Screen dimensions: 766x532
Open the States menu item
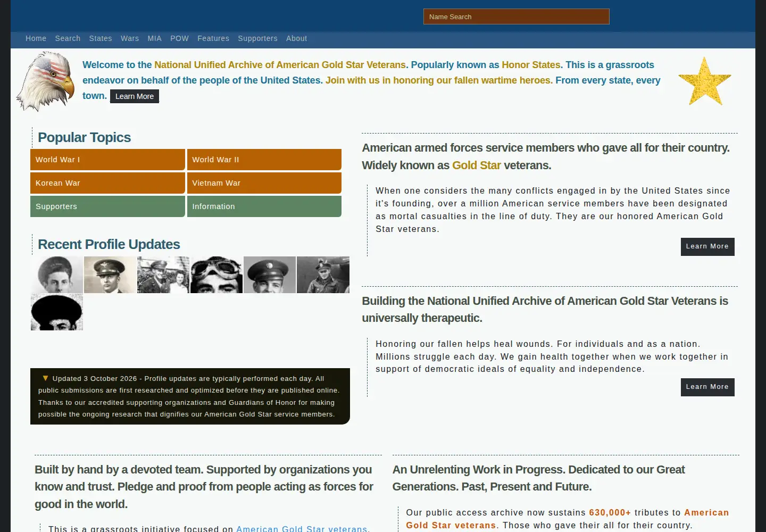[101, 38]
